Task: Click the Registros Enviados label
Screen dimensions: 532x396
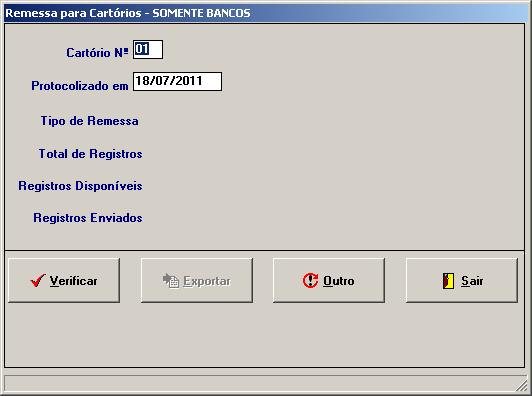Action: 88,218
